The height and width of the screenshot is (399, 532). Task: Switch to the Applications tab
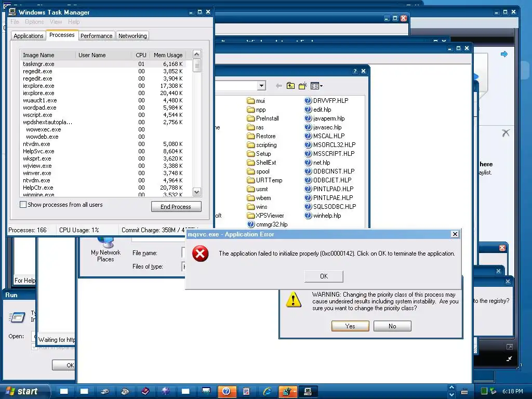(29, 36)
